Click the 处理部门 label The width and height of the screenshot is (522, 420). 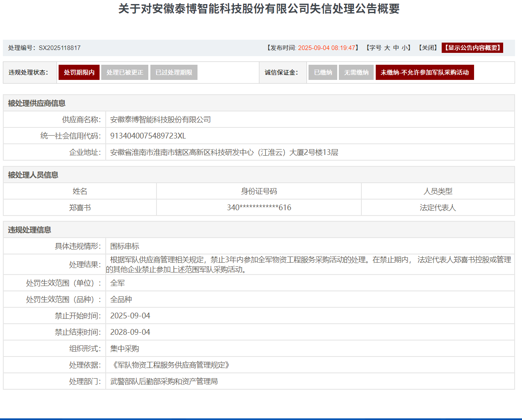point(85,381)
